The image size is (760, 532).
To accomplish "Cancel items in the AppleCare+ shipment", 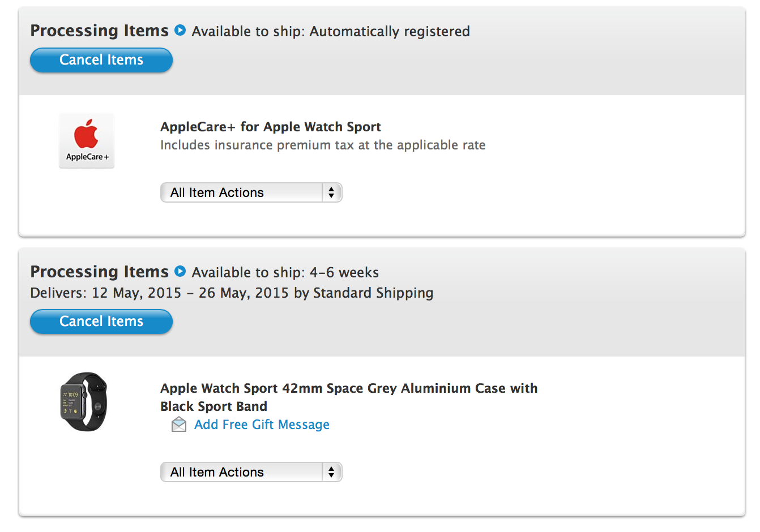I will click(101, 60).
